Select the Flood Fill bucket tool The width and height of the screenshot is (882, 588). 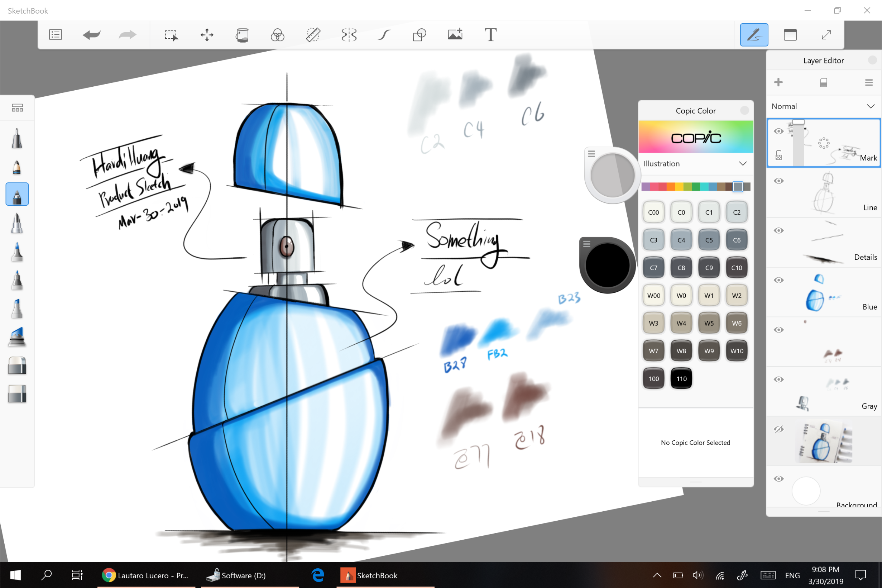pyautogui.click(x=242, y=35)
